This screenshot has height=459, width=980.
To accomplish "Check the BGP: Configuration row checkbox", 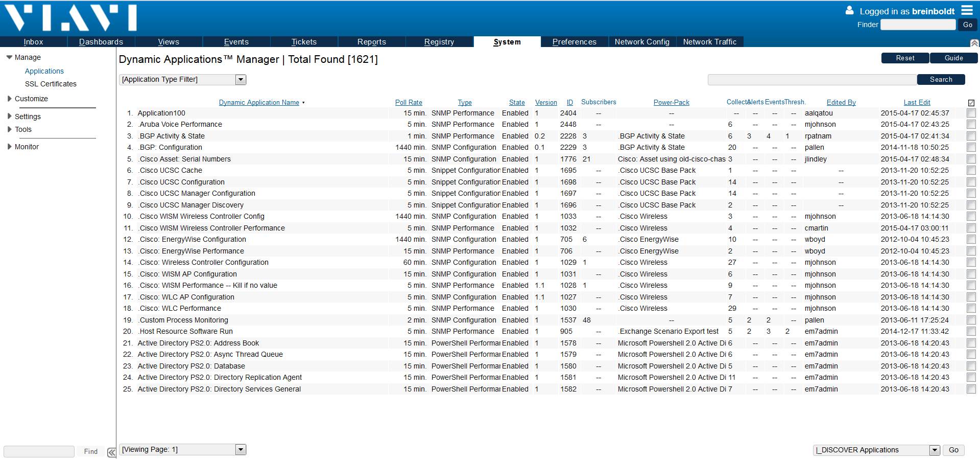I will [x=971, y=147].
